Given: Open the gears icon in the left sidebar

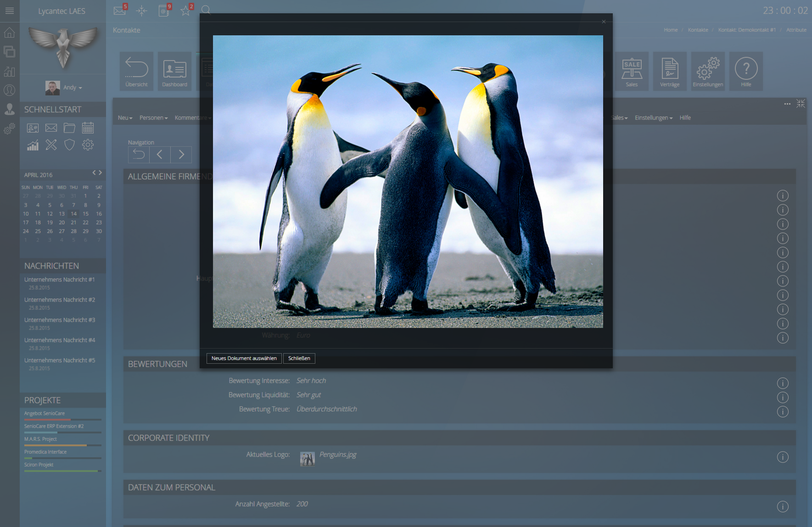Looking at the screenshot, I should [x=9, y=129].
